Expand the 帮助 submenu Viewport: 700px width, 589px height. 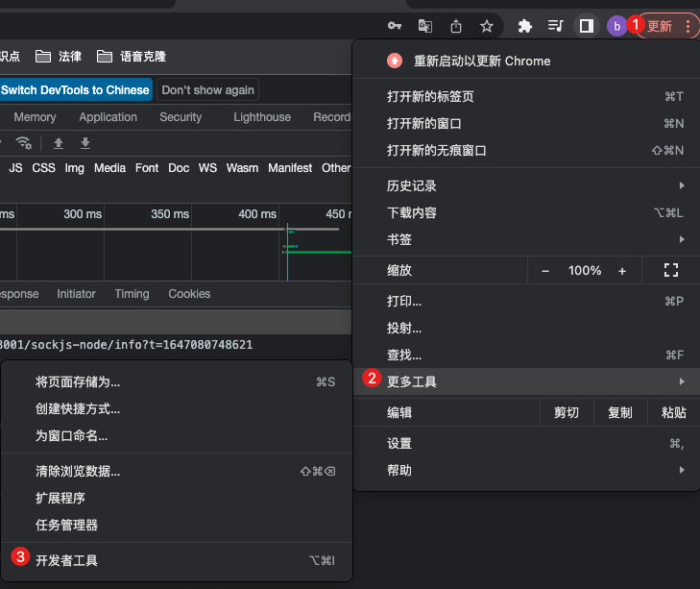(x=526, y=470)
